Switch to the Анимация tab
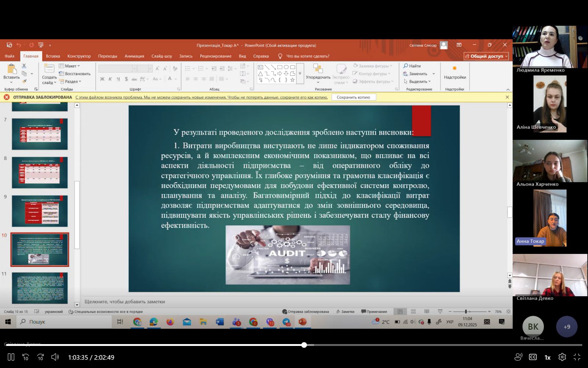Screen dimensions: 588x368 (x=134, y=56)
